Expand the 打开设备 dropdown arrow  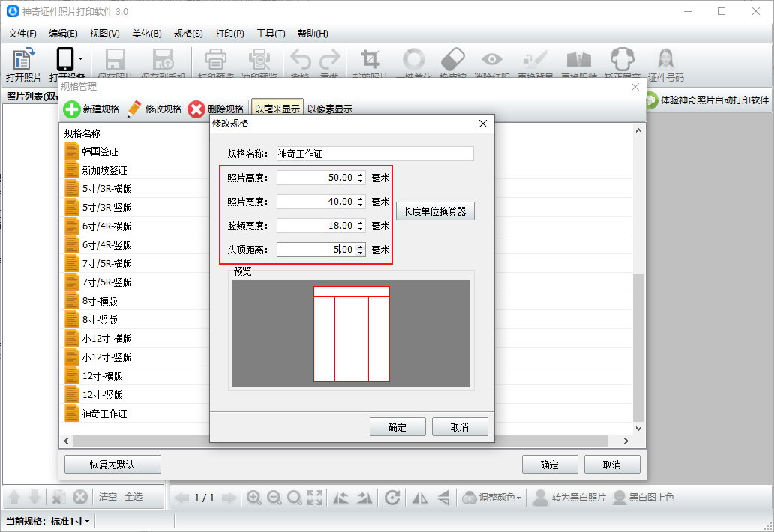pyautogui.click(x=80, y=58)
